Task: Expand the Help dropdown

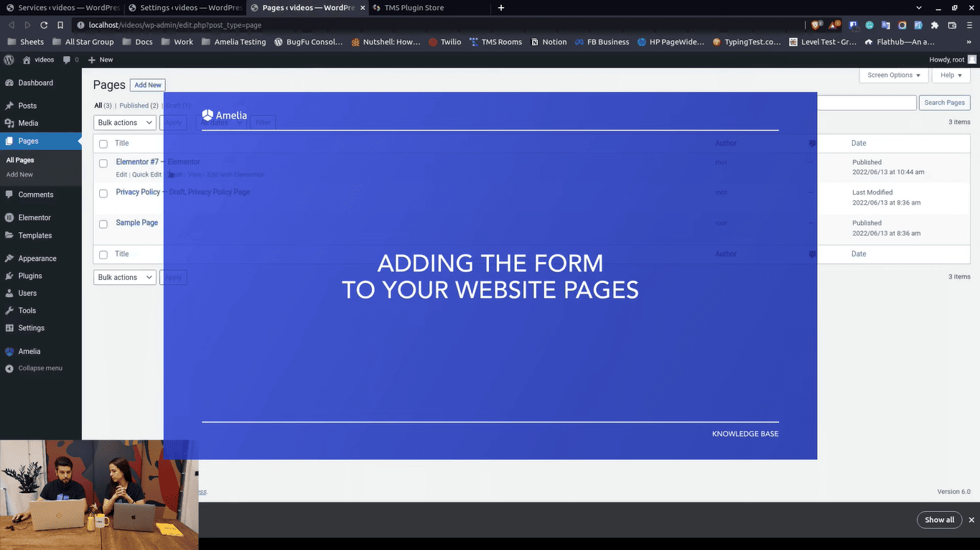Action: click(952, 75)
